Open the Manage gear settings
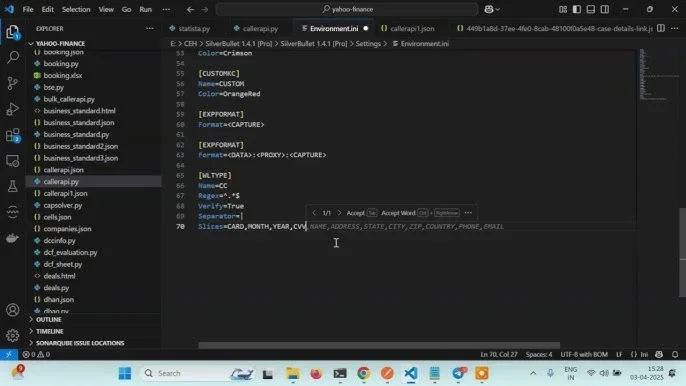Image resolution: width=686 pixels, height=386 pixels. (x=13, y=335)
